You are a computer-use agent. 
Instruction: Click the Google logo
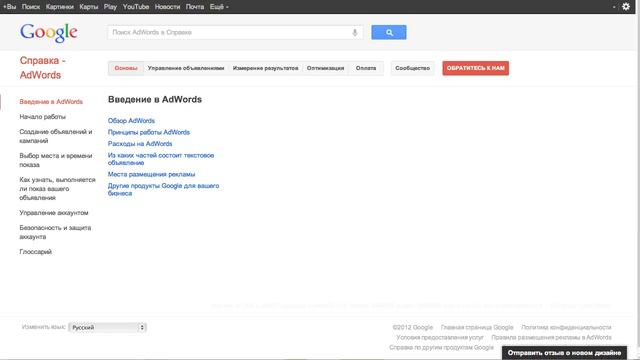tap(49, 33)
